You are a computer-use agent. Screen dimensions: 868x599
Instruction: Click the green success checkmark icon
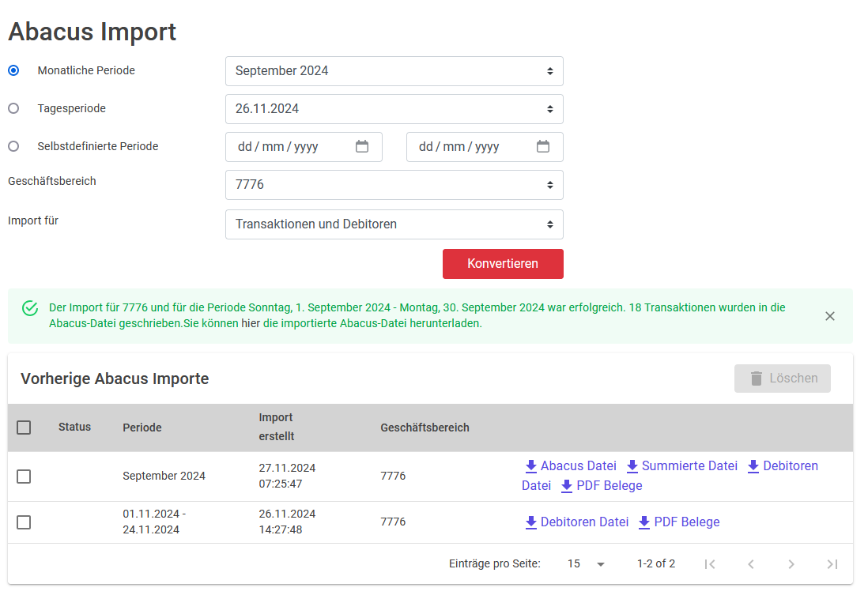tap(30, 308)
